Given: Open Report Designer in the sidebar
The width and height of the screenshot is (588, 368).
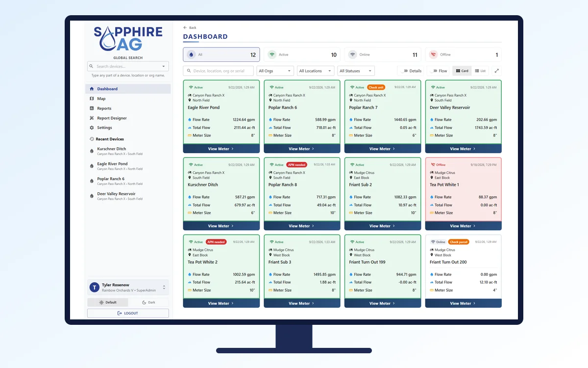Looking at the screenshot, I should (x=128, y=118).
